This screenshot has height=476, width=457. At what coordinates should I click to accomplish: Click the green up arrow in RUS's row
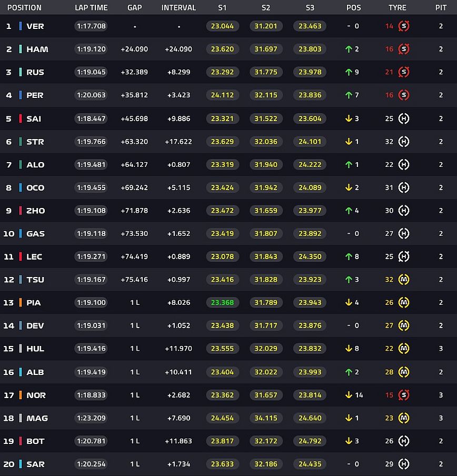[x=348, y=72]
